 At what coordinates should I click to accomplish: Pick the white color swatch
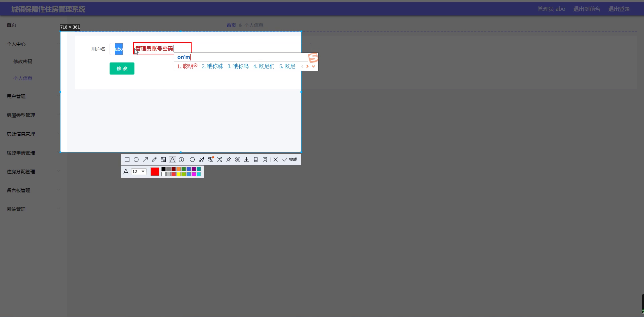(163, 174)
